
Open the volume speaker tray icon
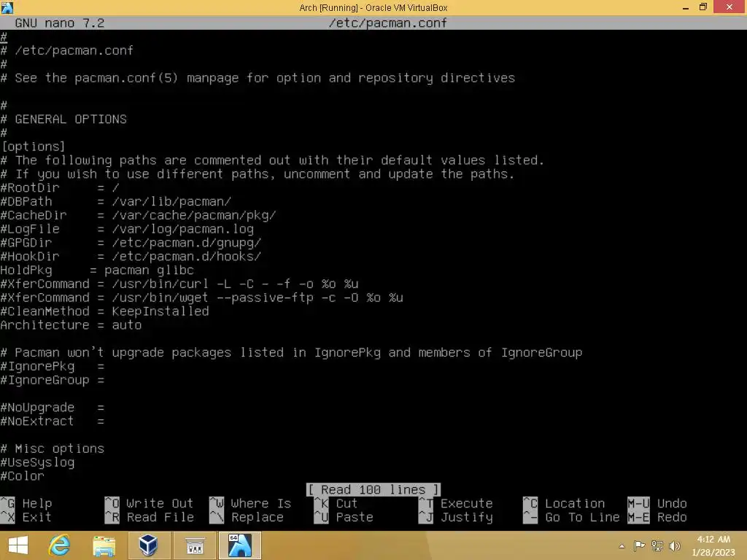pos(675,545)
